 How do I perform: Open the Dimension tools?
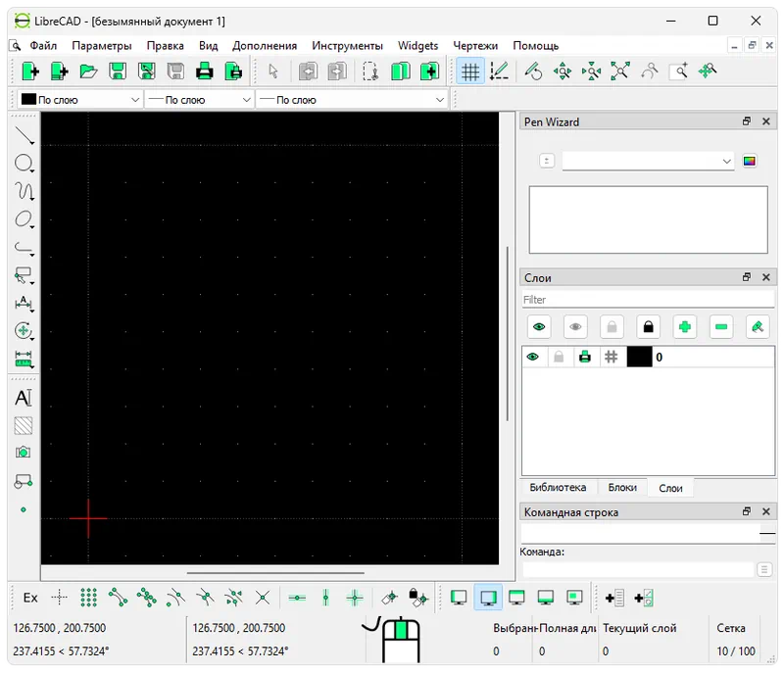click(x=24, y=303)
